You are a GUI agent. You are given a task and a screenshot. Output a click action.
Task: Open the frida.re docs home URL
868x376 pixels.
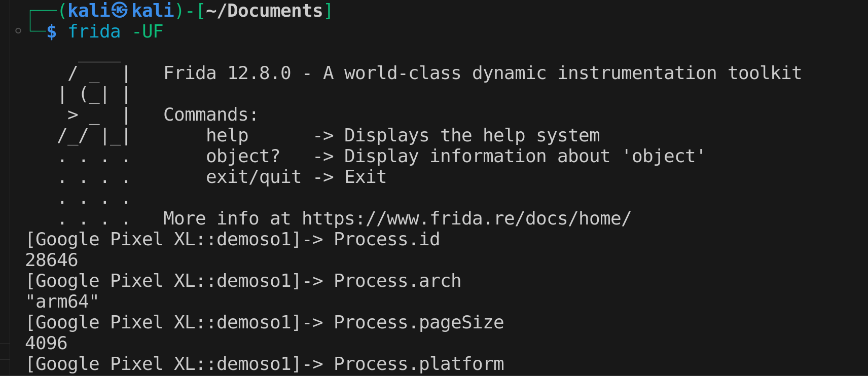coord(466,218)
